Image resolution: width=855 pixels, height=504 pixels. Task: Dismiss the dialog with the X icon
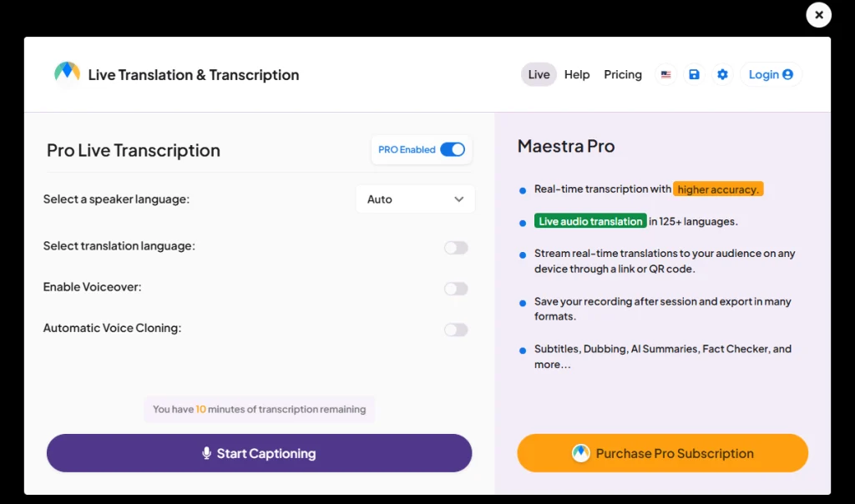click(x=818, y=14)
